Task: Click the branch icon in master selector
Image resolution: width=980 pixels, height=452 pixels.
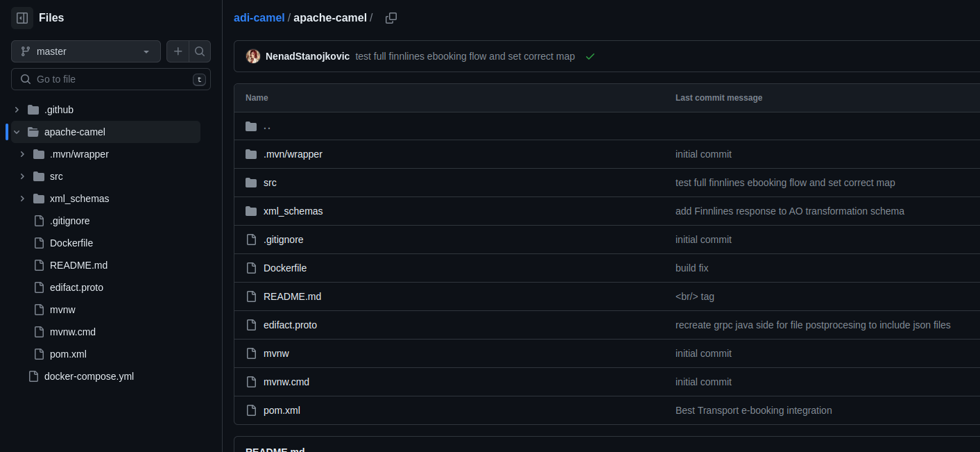Action: tap(26, 51)
